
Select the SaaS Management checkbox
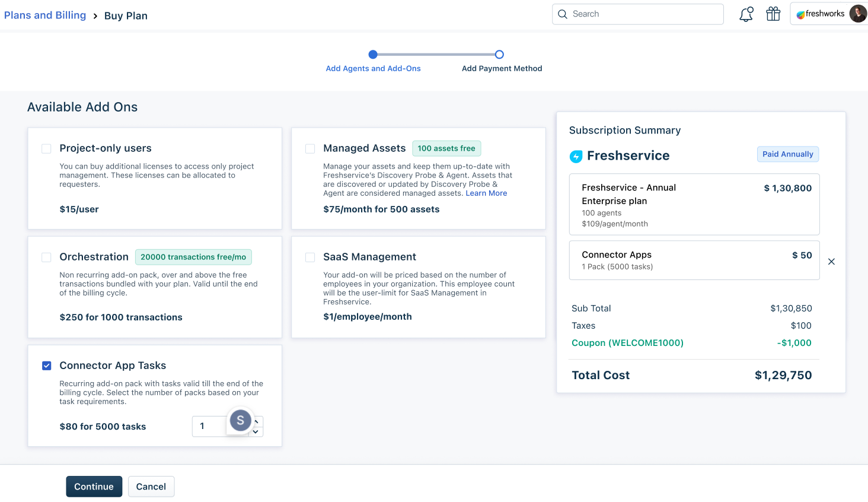point(310,258)
